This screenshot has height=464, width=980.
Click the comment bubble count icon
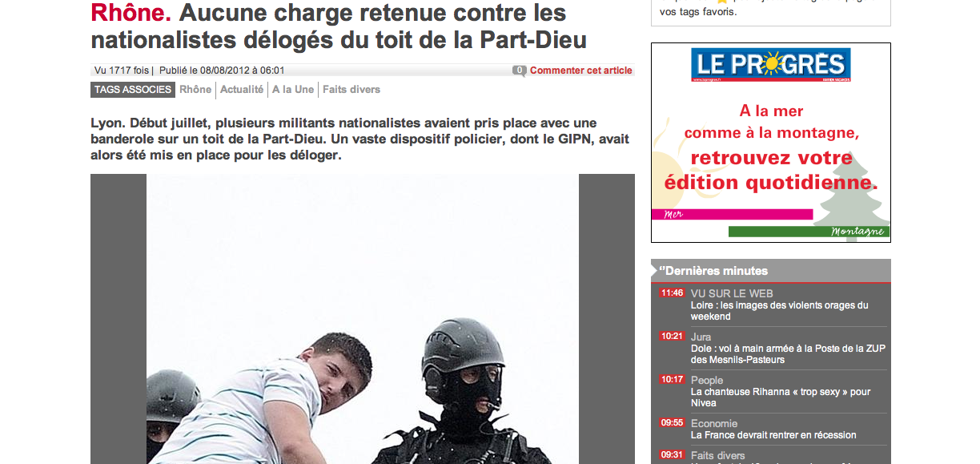coord(519,71)
